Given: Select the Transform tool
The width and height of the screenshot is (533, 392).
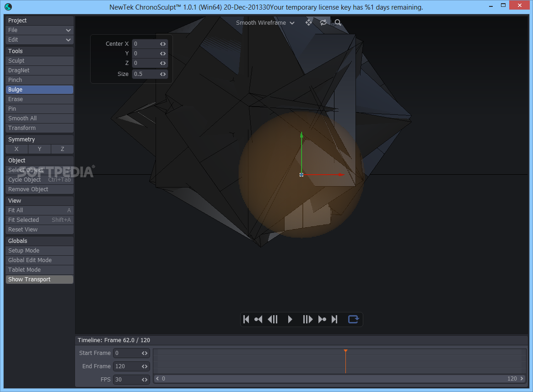Looking at the screenshot, I should pyautogui.click(x=39, y=128).
